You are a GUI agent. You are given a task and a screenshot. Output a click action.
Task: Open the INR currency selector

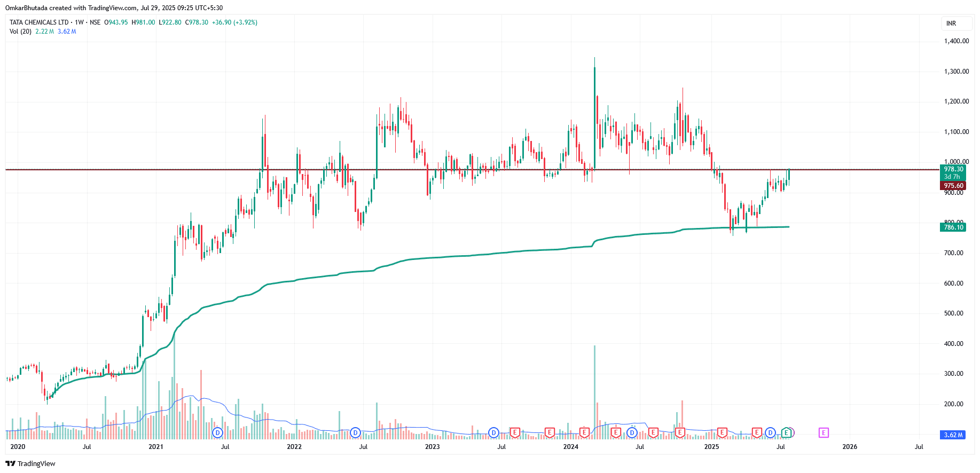click(x=955, y=23)
